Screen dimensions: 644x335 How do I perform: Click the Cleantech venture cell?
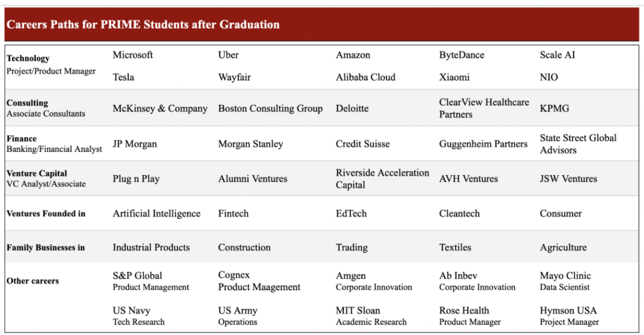(x=459, y=213)
